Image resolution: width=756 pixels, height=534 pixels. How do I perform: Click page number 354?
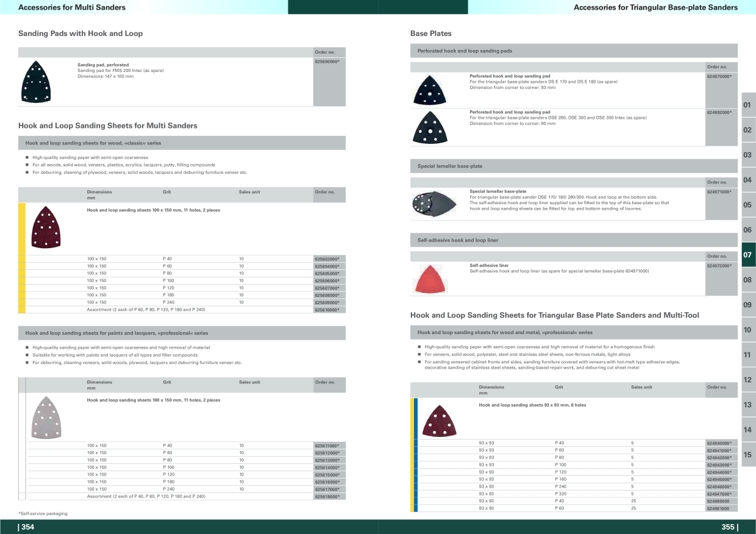tap(27, 527)
